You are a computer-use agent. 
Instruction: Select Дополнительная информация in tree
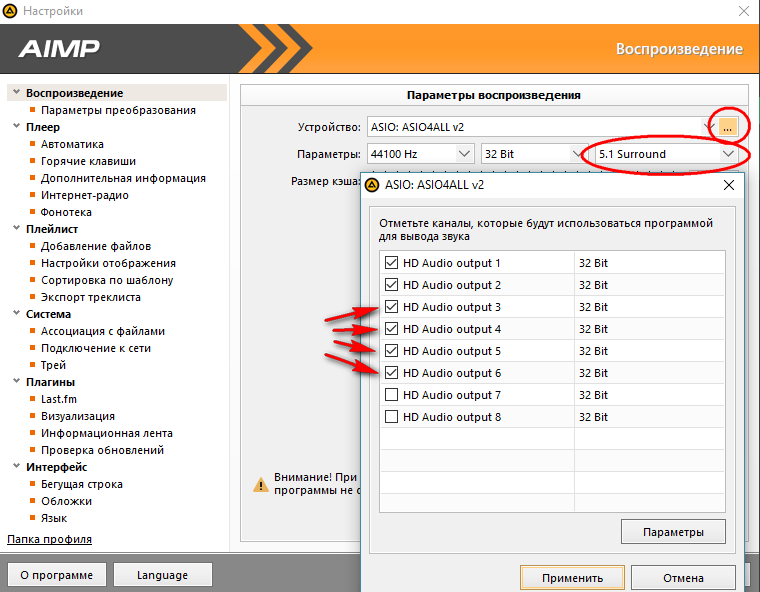pyautogui.click(x=123, y=178)
